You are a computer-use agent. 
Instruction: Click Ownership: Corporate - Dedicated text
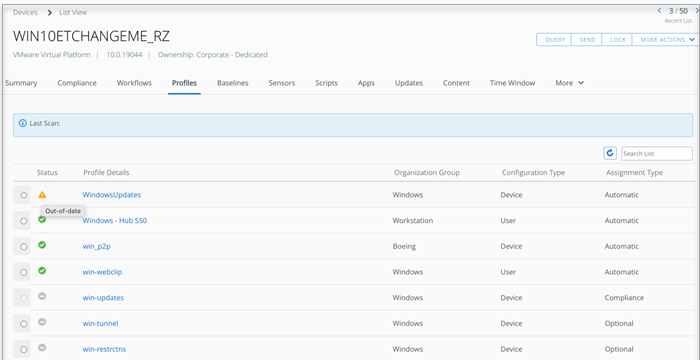point(212,55)
